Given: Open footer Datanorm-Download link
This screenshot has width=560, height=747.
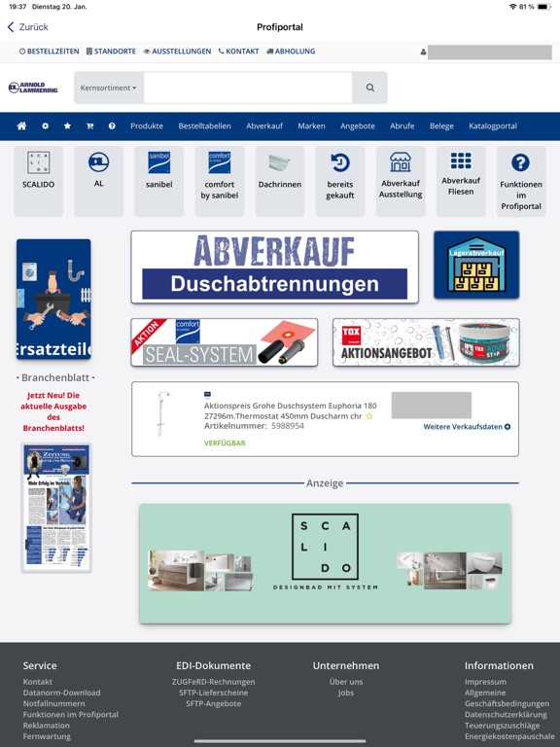Looking at the screenshot, I should tap(62, 693).
